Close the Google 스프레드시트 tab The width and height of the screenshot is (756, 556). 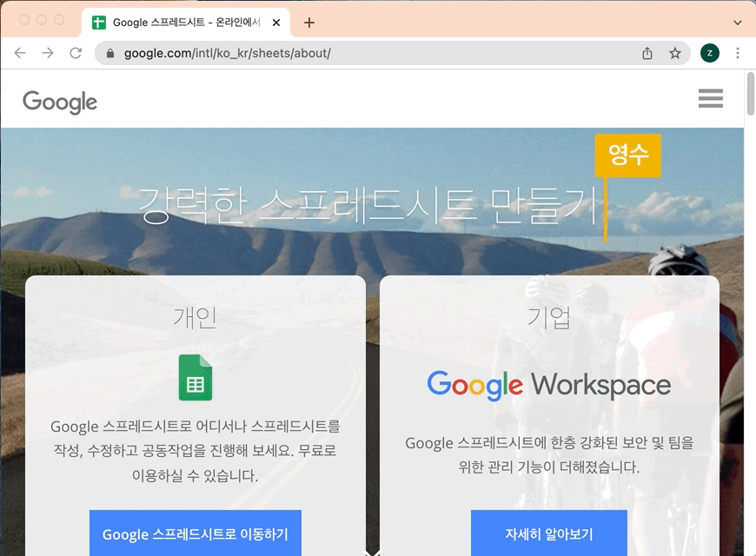coord(276,23)
